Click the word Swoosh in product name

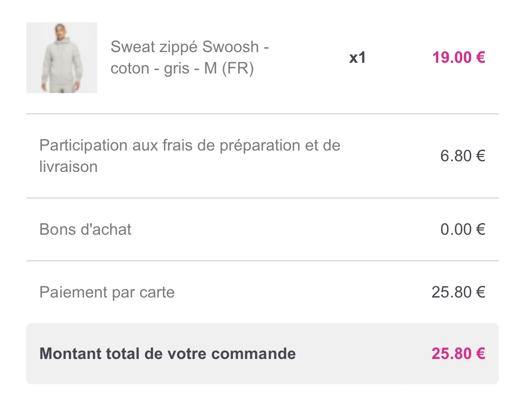[231, 47]
